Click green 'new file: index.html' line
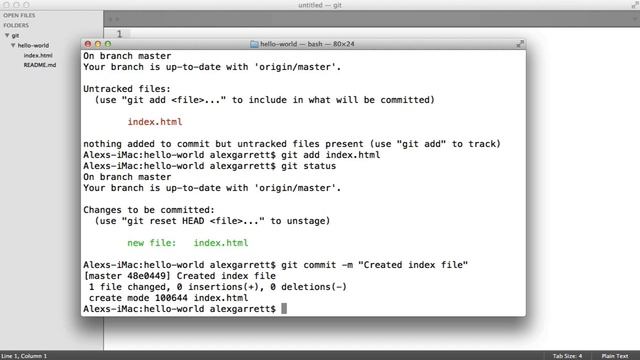This screenshot has height=360, width=640. click(x=187, y=243)
